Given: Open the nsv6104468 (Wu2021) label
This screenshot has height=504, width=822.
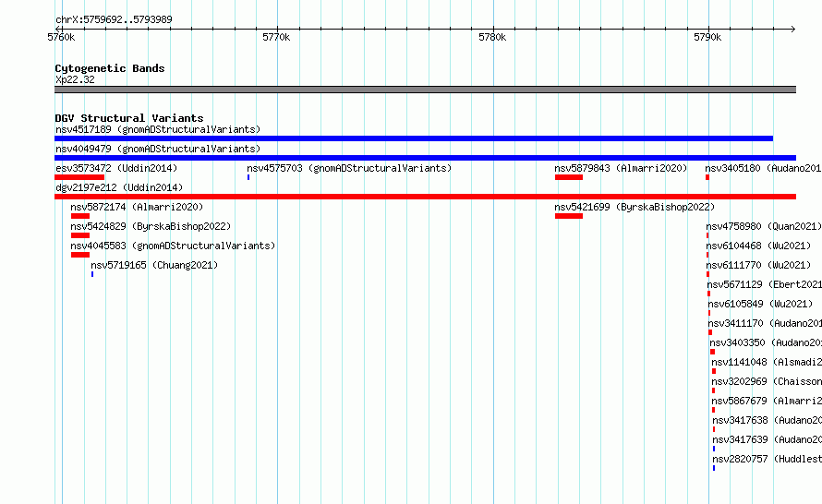Looking at the screenshot, I should pyautogui.click(x=758, y=246).
